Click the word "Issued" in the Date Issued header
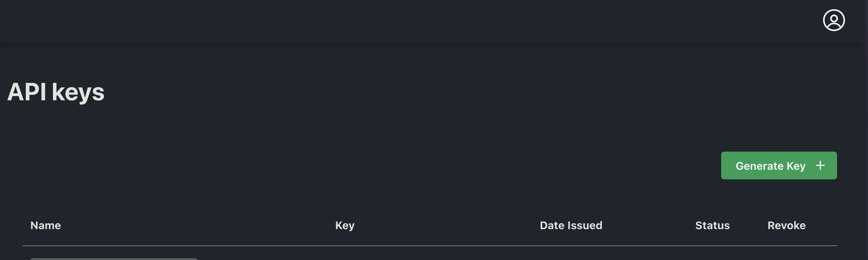 585,225
